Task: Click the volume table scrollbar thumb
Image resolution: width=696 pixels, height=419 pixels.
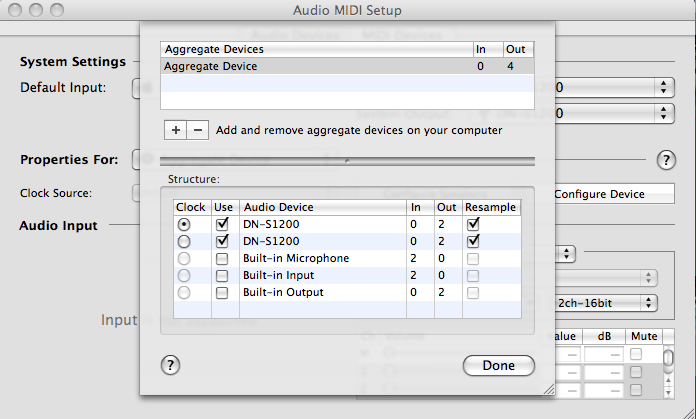Action: click(x=668, y=357)
